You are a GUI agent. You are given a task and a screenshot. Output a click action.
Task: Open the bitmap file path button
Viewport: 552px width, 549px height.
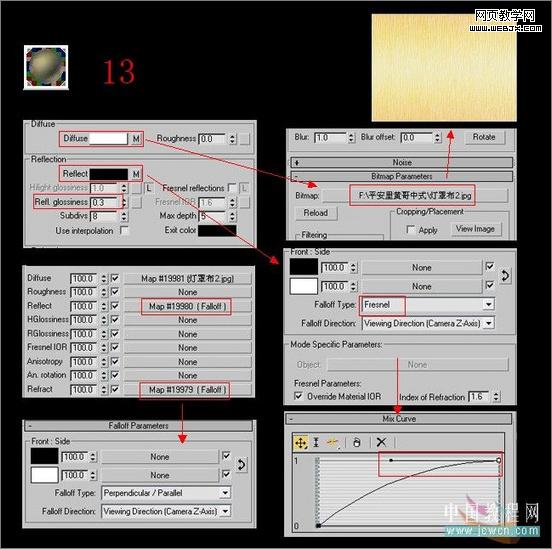point(415,195)
